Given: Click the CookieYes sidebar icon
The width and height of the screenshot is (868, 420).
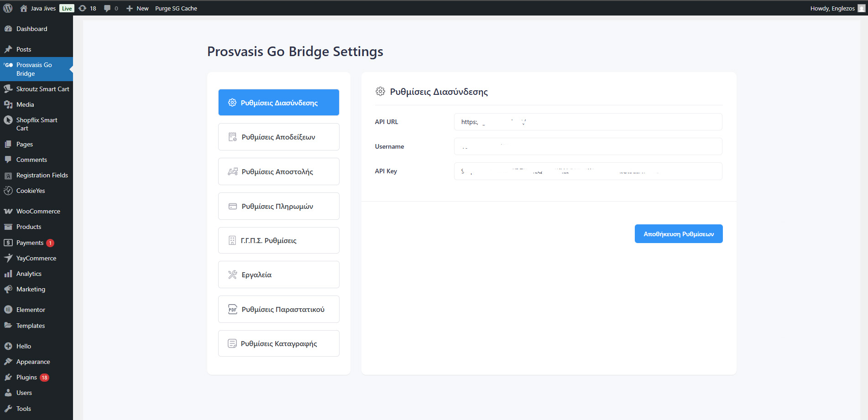Looking at the screenshot, I should pyautogui.click(x=8, y=191).
